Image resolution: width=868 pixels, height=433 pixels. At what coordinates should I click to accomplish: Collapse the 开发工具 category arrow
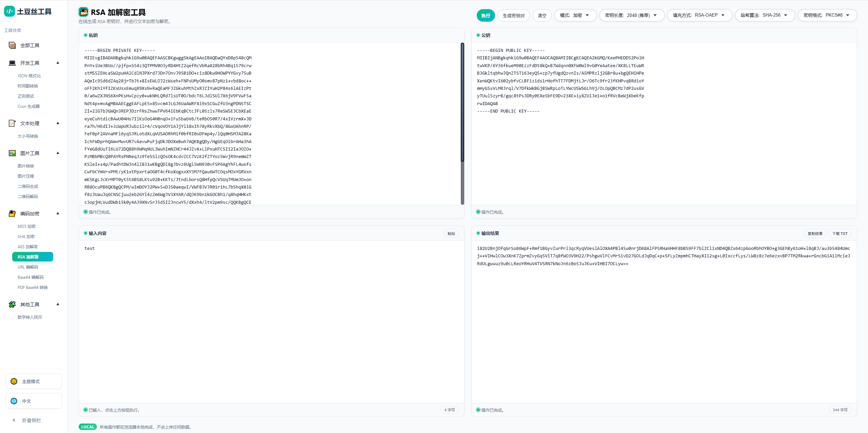pos(58,63)
